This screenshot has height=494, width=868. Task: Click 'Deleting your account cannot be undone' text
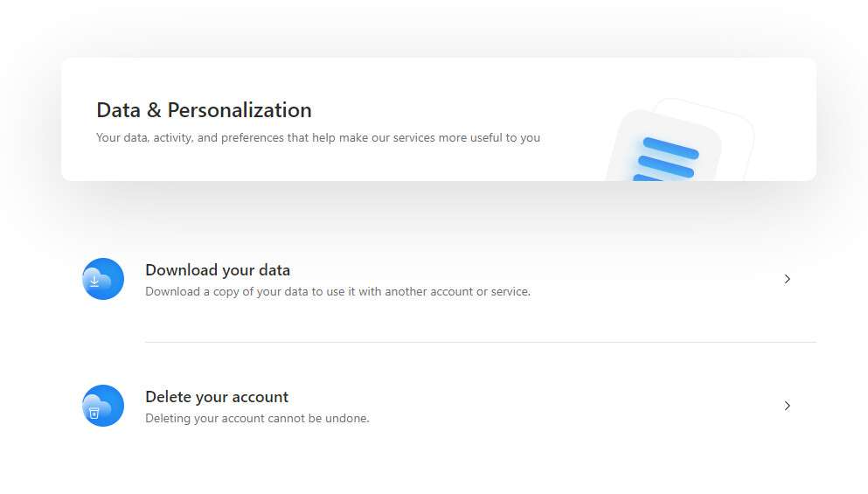click(257, 419)
